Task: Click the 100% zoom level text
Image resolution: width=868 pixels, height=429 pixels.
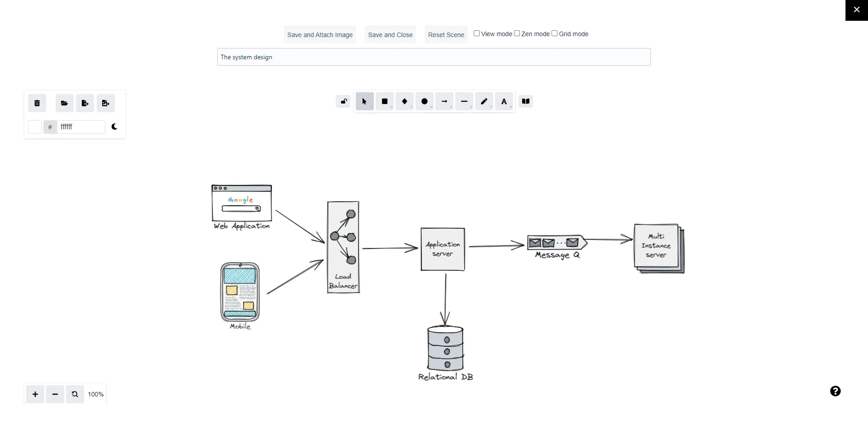Action: 96,394
